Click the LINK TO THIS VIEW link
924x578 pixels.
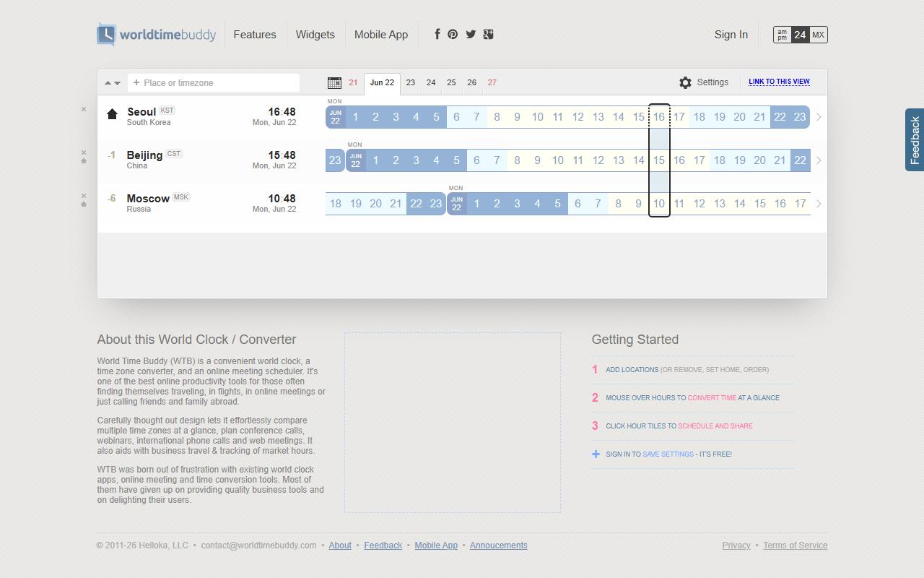(x=779, y=82)
